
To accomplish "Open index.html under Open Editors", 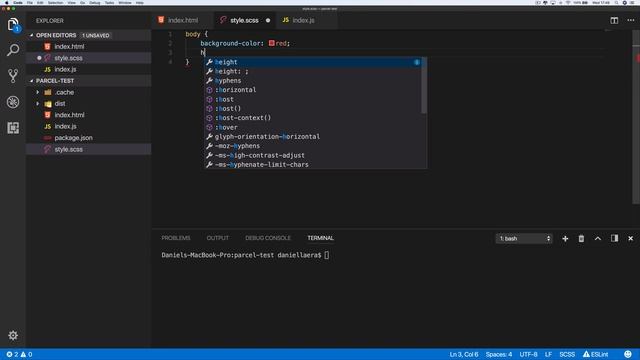I will click(x=89, y=47).
